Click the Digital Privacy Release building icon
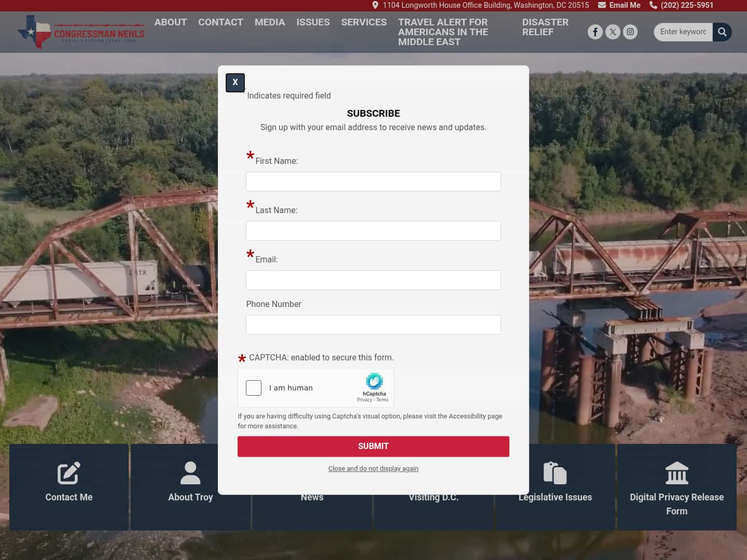 [677, 473]
